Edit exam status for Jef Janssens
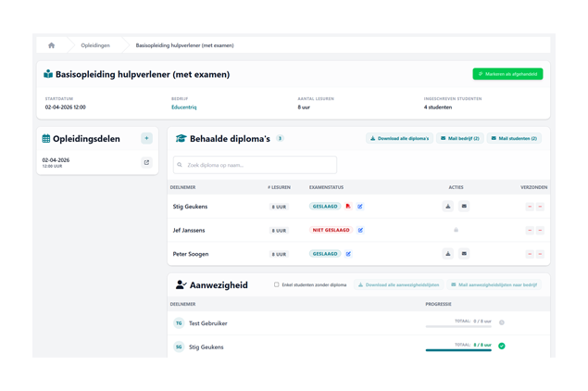 (x=360, y=230)
